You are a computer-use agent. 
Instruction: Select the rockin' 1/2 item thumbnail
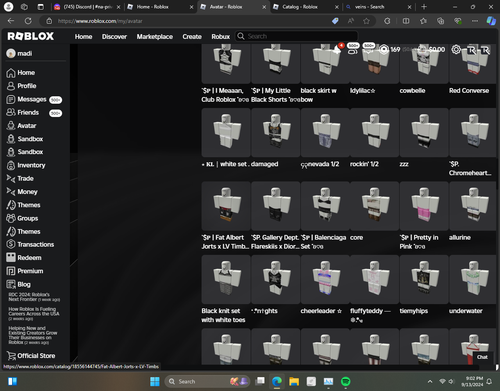coord(374,132)
